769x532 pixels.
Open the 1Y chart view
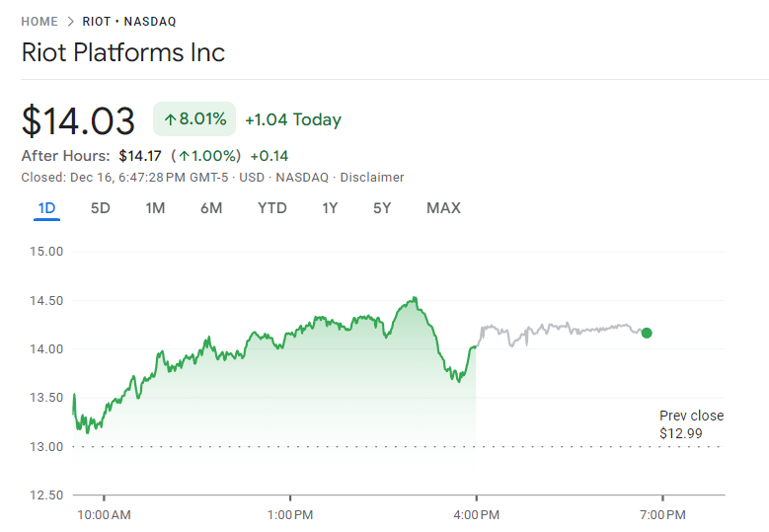click(330, 208)
